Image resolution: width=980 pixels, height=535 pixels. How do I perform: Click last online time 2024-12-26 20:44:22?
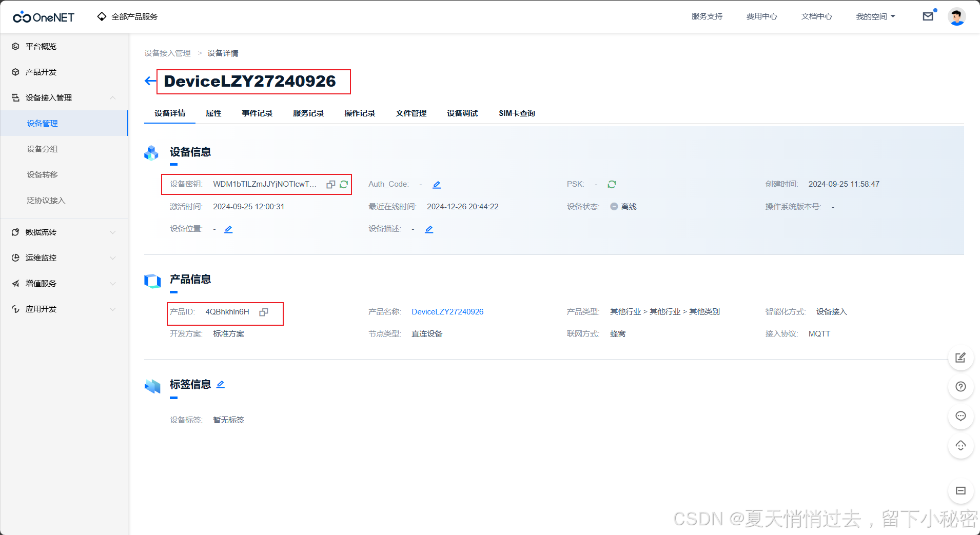point(463,207)
